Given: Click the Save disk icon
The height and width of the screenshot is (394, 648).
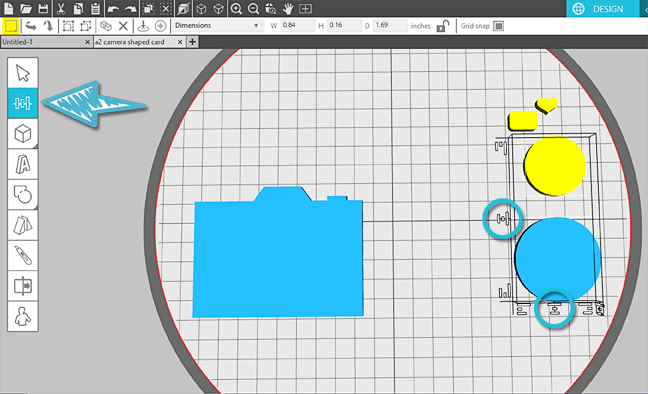Looking at the screenshot, I should [43, 8].
